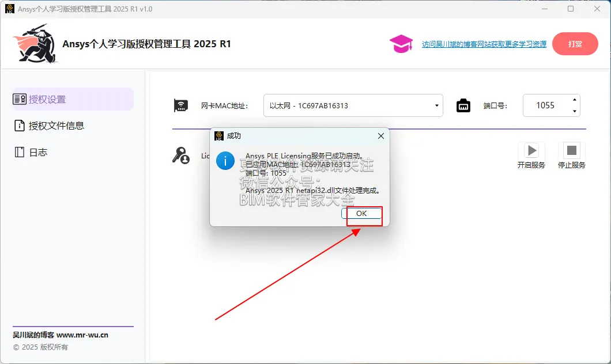Click the blue info icon in dialog
The image size is (611, 364).
[x=225, y=160]
